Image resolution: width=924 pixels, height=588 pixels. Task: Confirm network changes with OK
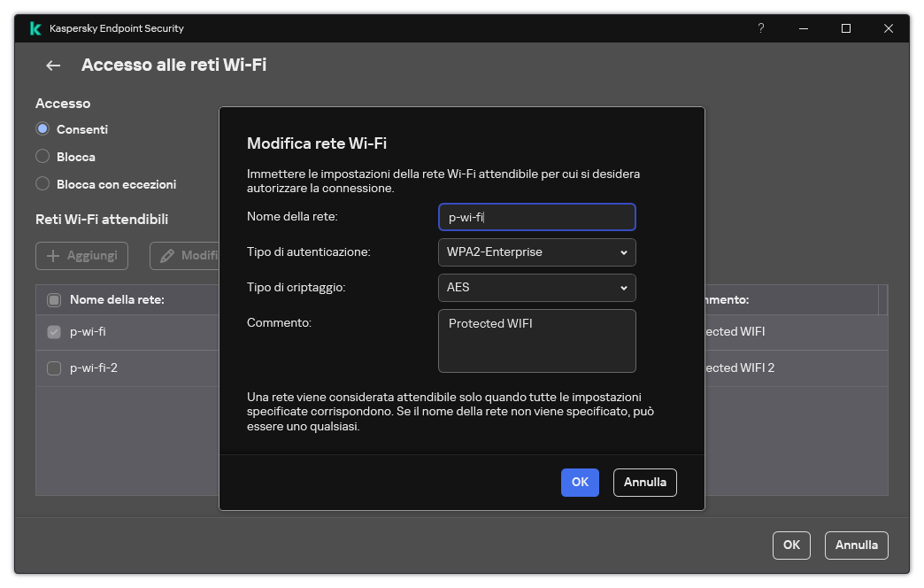[x=580, y=482]
